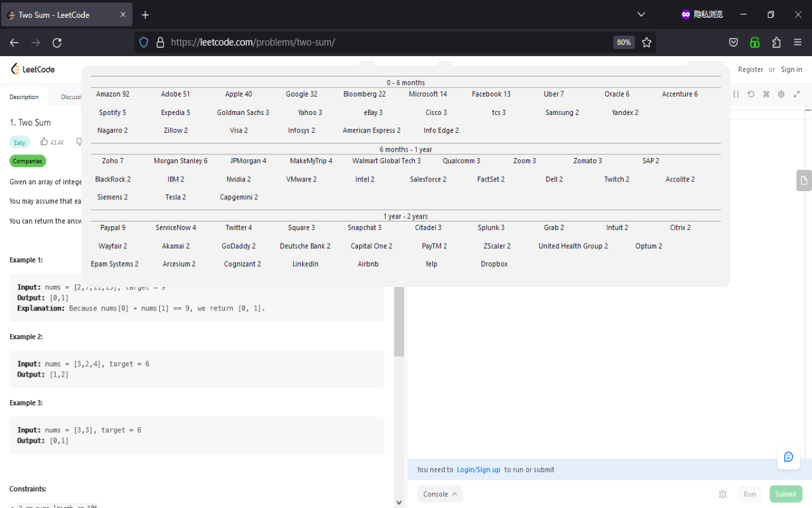The width and height of the screenshot is (812, 508).
Task: Click the LeetCode logo
Action: (x=33, y=69)
